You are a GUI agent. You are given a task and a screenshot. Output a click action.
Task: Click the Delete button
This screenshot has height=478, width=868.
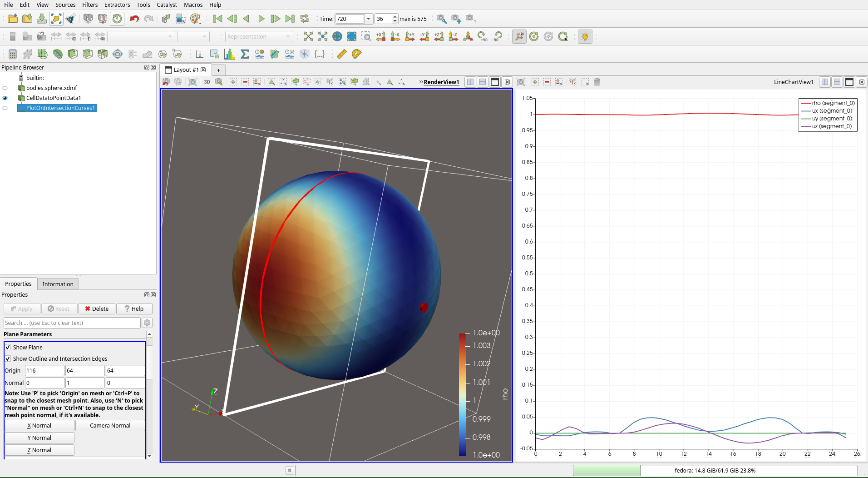click(x=97, y=309)
